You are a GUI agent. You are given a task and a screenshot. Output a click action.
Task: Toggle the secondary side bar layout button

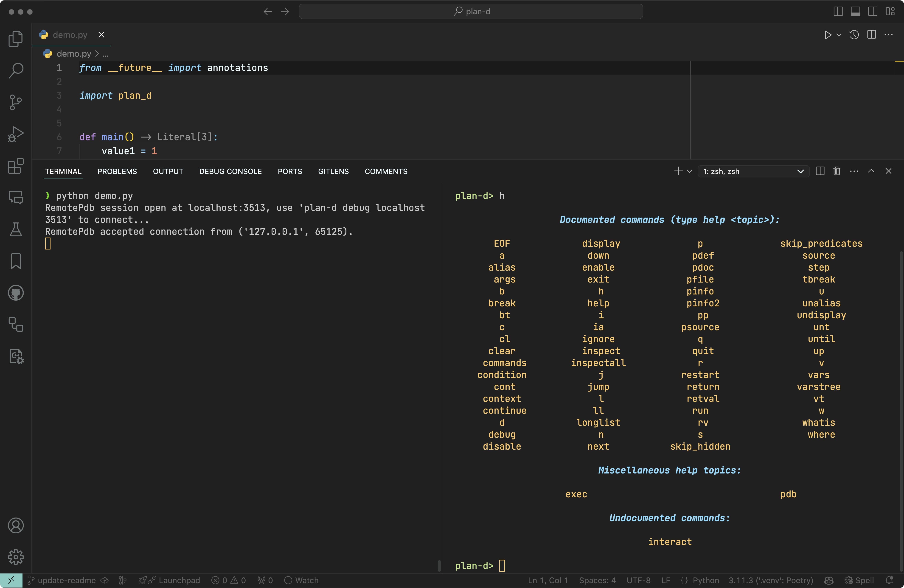(873, 11)
